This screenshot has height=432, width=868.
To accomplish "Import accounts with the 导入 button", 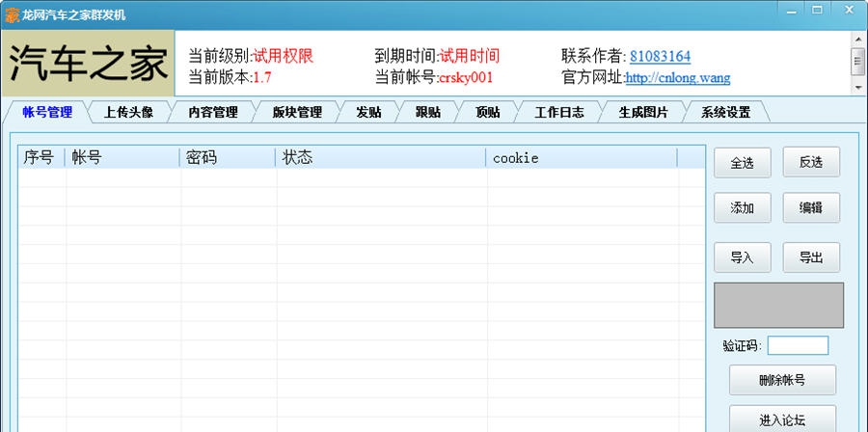I will [x=743, y=257].
